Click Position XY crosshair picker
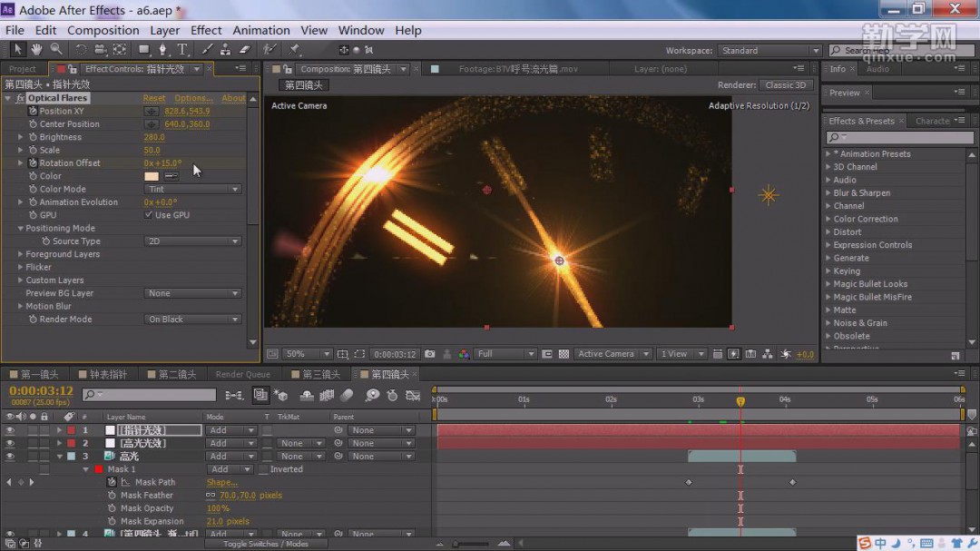The height and width of the screenshot is (551, 980). pyautogui.click(x=152, y=112)
